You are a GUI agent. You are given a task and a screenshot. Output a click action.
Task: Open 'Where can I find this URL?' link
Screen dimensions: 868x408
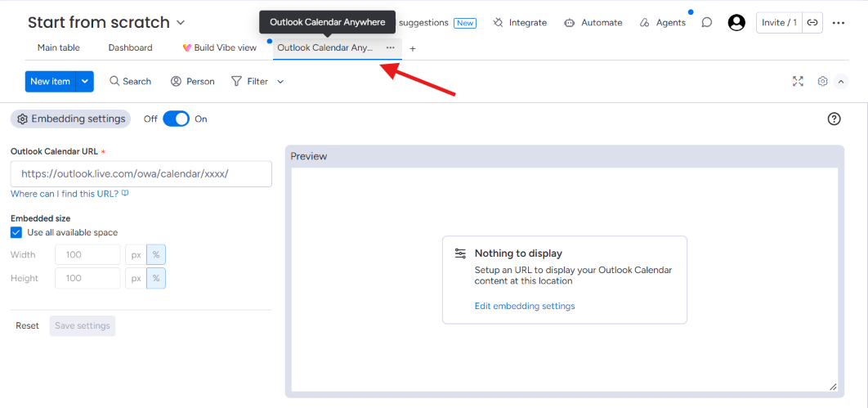point(69,194)
